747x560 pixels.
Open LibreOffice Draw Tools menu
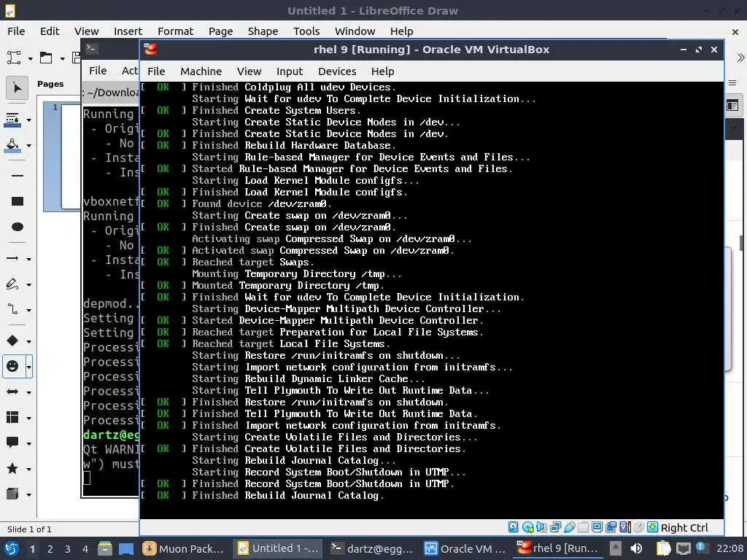[306, 31]
